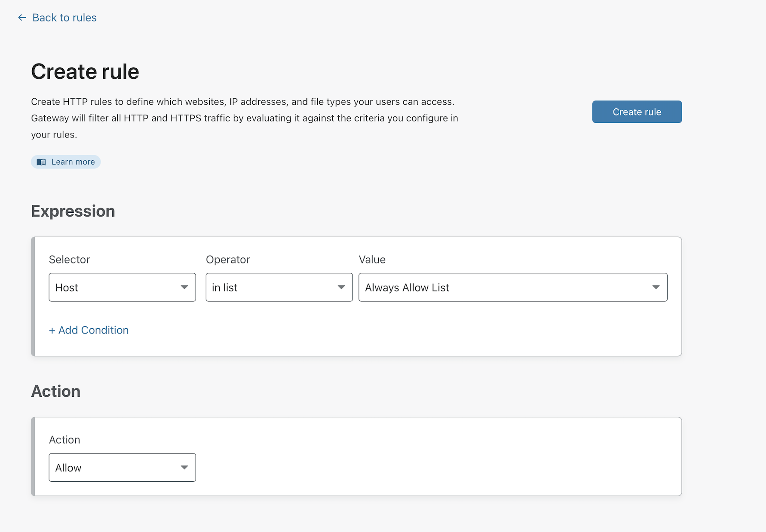Add a condition to the expression

(x=89, y=330)
